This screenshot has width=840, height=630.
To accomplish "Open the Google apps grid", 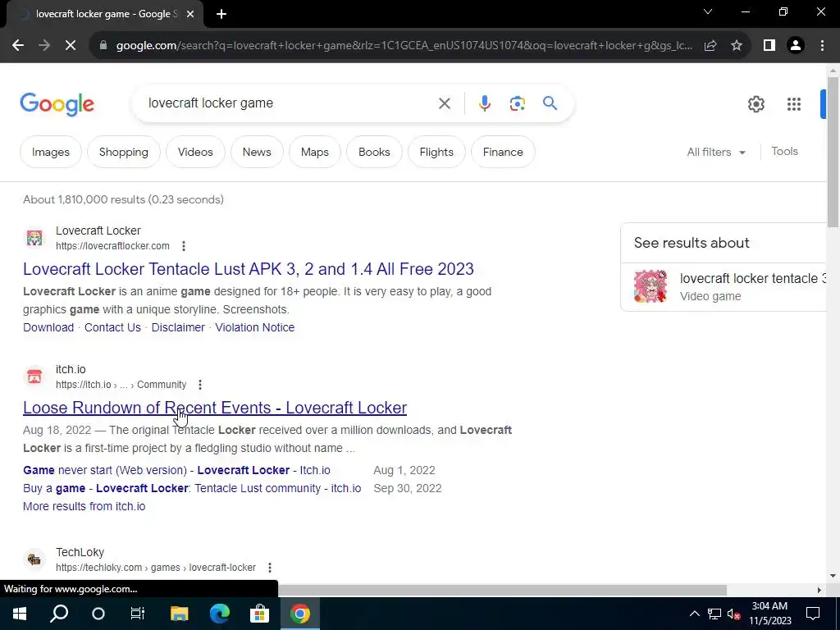I will [794, 104].
